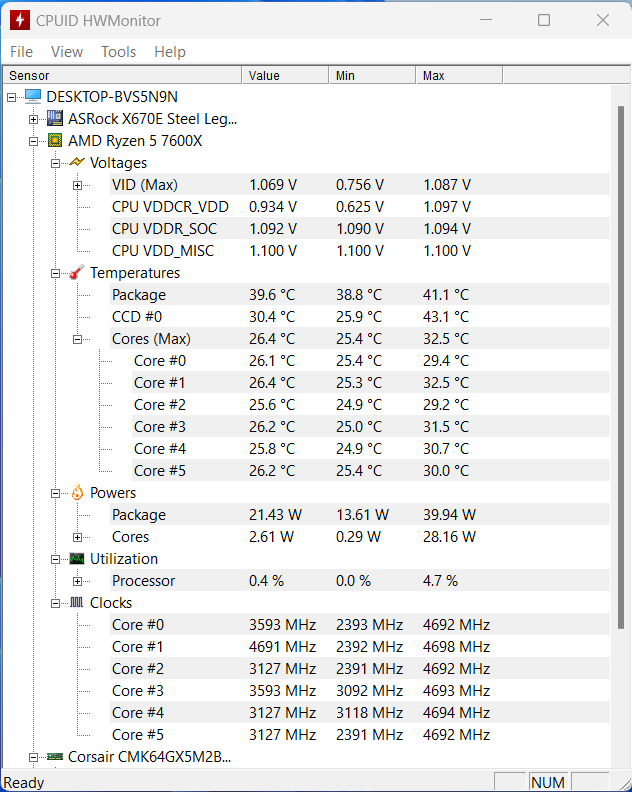This screenshot has width=632, height=792.
Task: Click the 39.94 W max package power
Action: (x=449, y=515)
